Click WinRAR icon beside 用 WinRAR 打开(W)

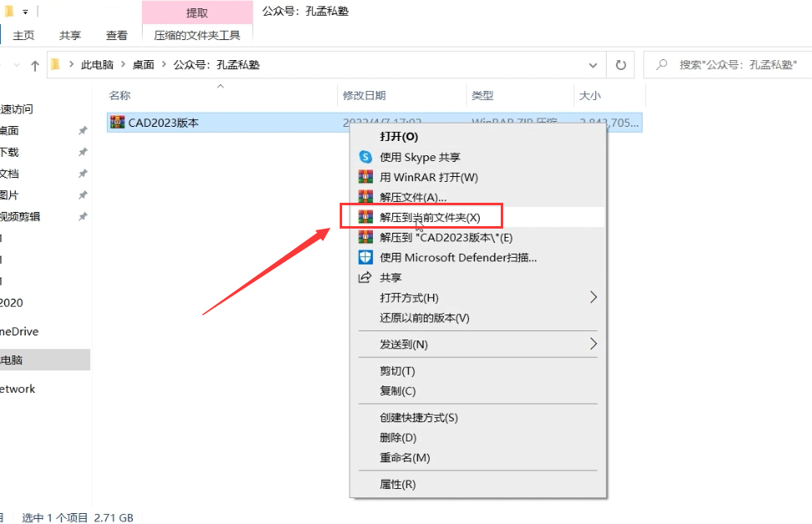(x=366, y=177)
